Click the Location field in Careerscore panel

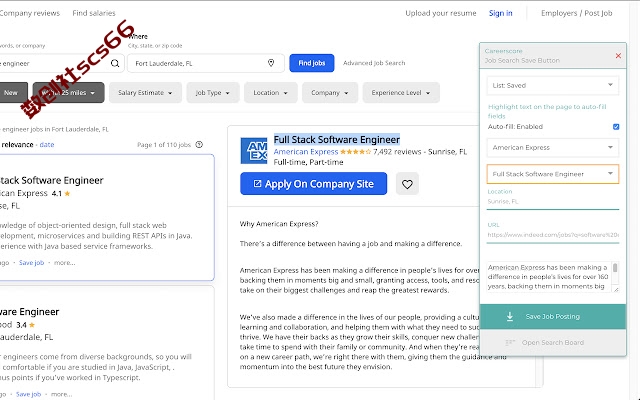coord(553,201)
